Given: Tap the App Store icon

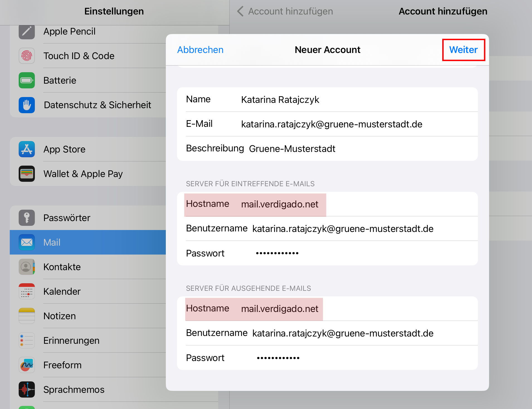Looking at the screenshot, I should click(x=27, y=149).
